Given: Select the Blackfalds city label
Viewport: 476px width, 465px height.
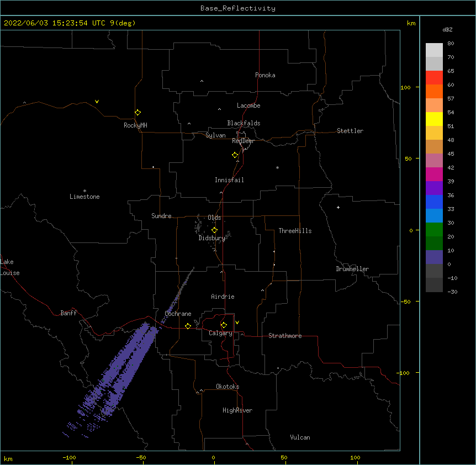Looking at the screenshot, I should click(x=244, y=123).
